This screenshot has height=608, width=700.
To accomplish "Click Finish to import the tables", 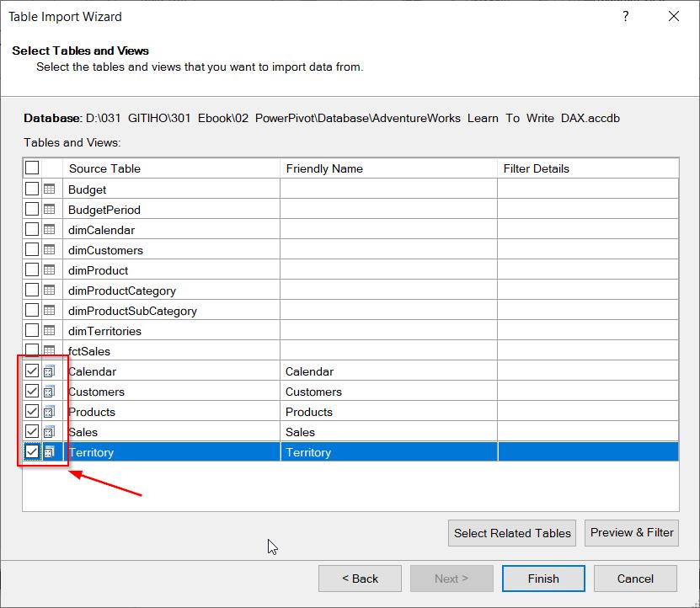I will 543,579.
